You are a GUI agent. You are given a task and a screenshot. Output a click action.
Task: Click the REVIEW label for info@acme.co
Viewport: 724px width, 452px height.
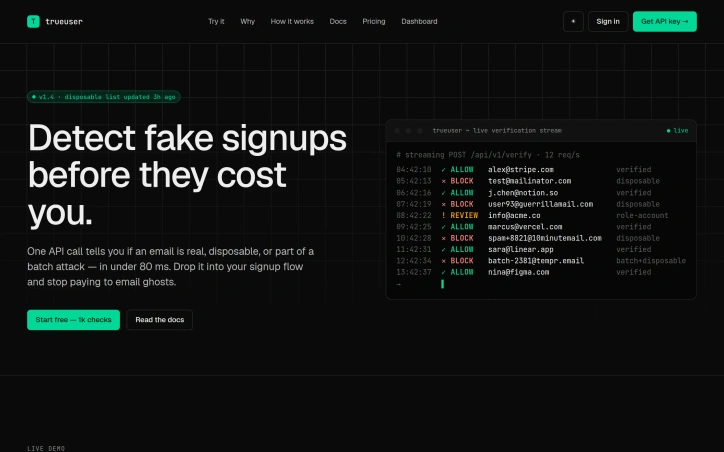(464, 215)
